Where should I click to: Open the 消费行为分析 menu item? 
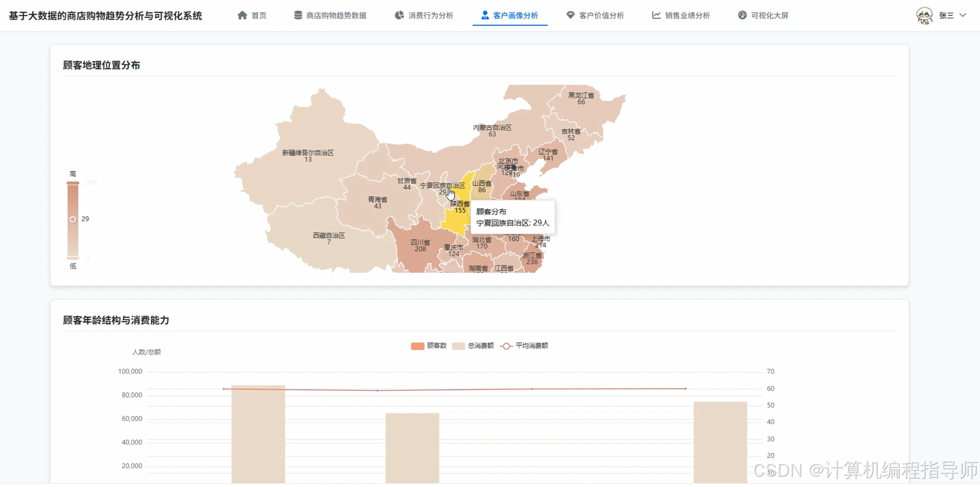pyautogui.click(x=424, y=15)
